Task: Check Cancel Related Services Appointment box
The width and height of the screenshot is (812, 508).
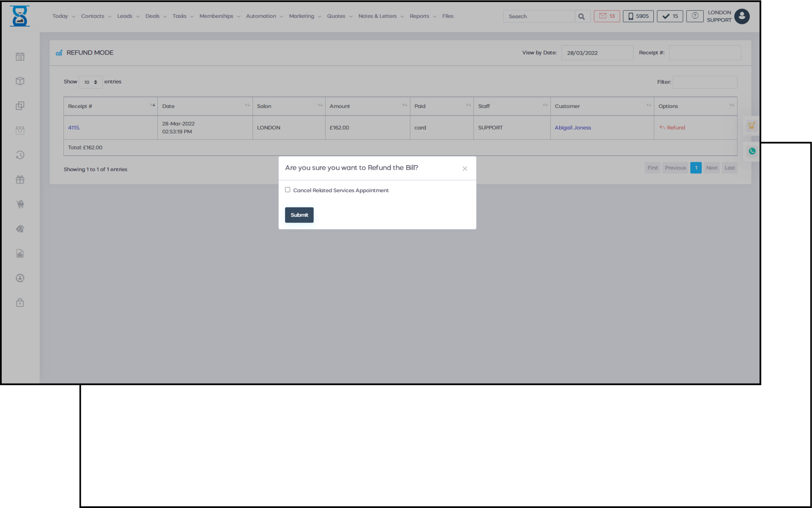Action: (x=288, y=190)
